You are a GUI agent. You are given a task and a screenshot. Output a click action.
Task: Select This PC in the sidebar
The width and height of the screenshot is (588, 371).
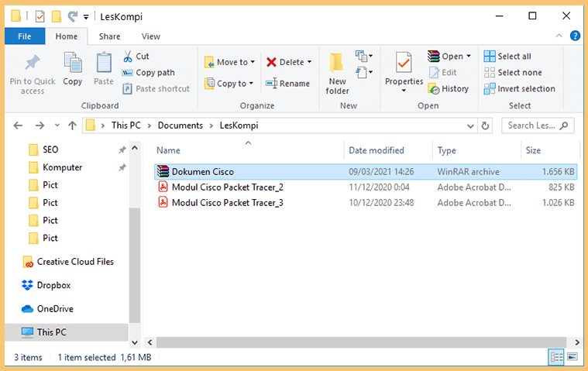[x=67, y=332]
